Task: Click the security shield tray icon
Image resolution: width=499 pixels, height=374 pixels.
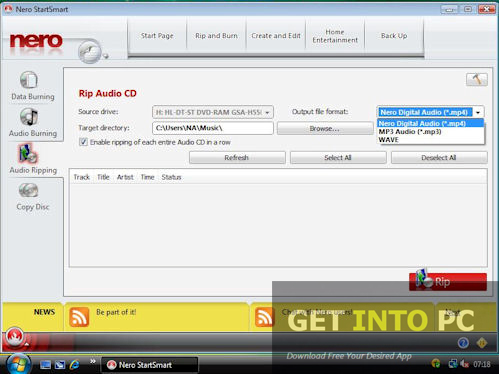Action: 436,364
